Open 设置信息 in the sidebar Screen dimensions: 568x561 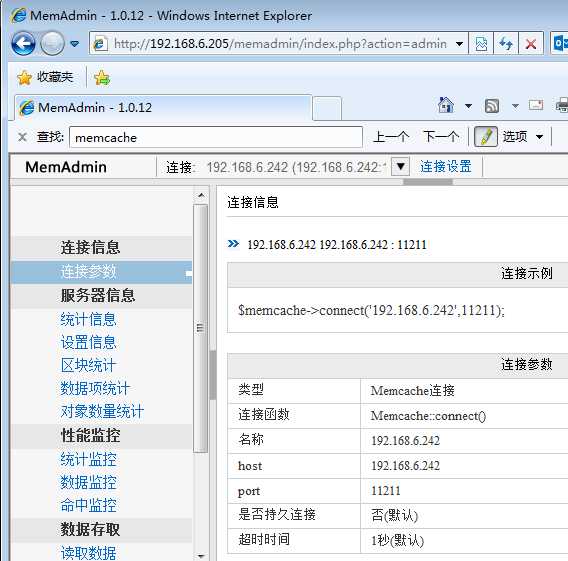88,342
